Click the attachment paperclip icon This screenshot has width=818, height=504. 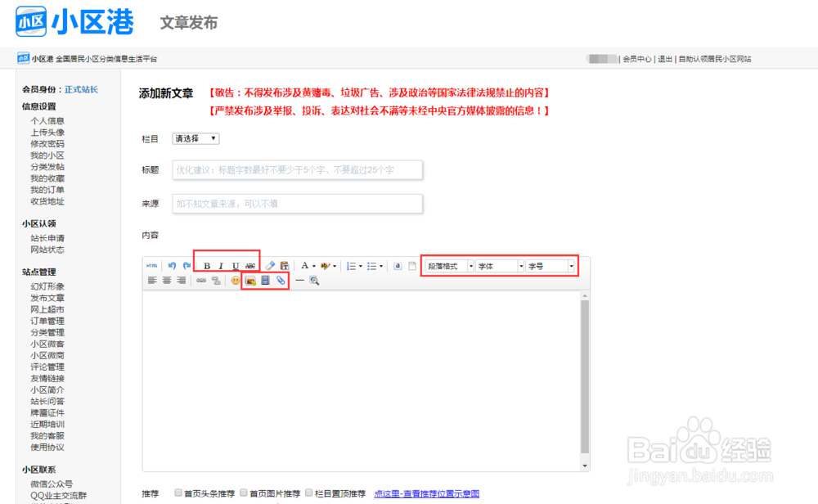tap(280, 281)
